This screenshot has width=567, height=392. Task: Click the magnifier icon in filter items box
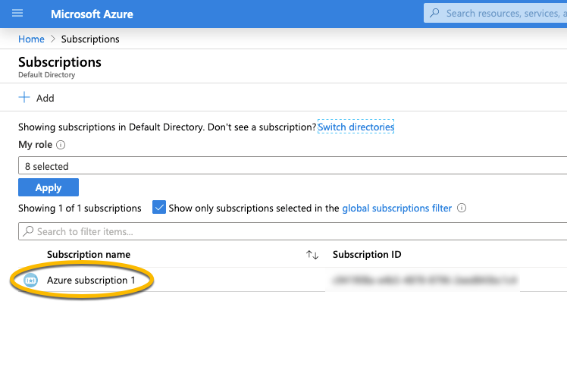tap(28, 231)
